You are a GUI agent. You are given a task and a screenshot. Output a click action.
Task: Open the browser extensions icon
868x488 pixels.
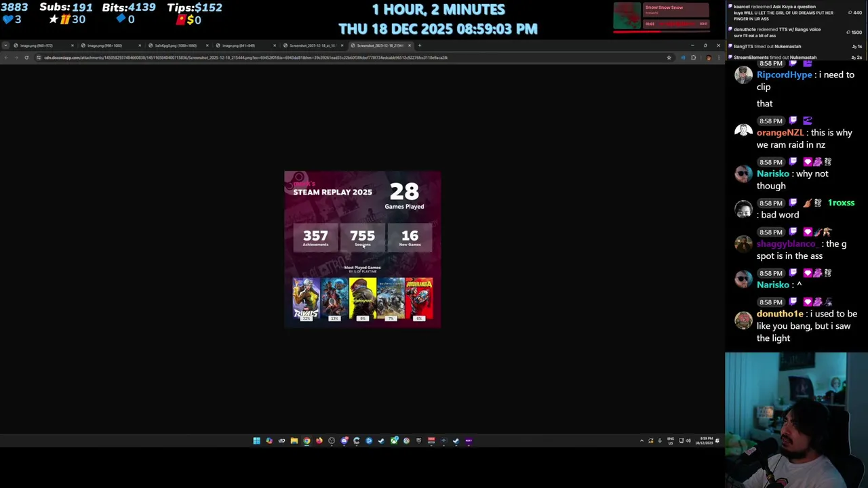[693, 58]
